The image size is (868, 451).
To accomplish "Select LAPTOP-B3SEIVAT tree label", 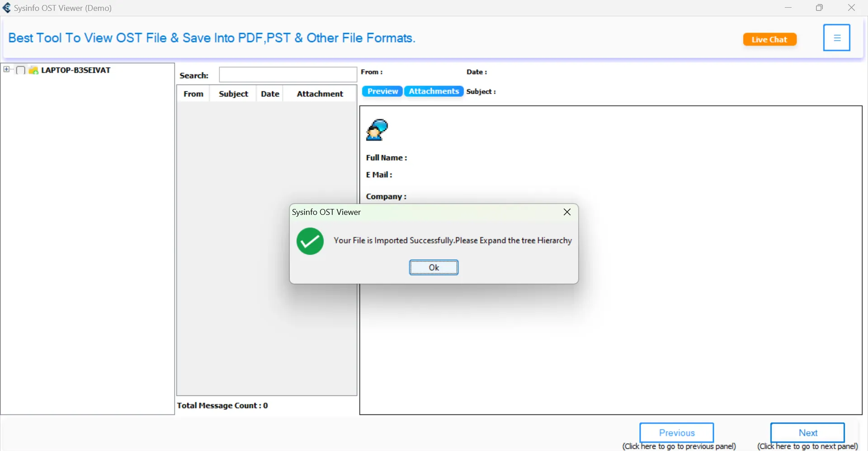I will click(76, 70).
